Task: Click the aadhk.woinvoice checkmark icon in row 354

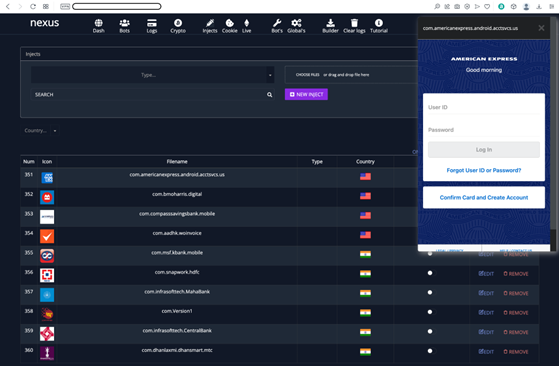Action: coord(47,236)
